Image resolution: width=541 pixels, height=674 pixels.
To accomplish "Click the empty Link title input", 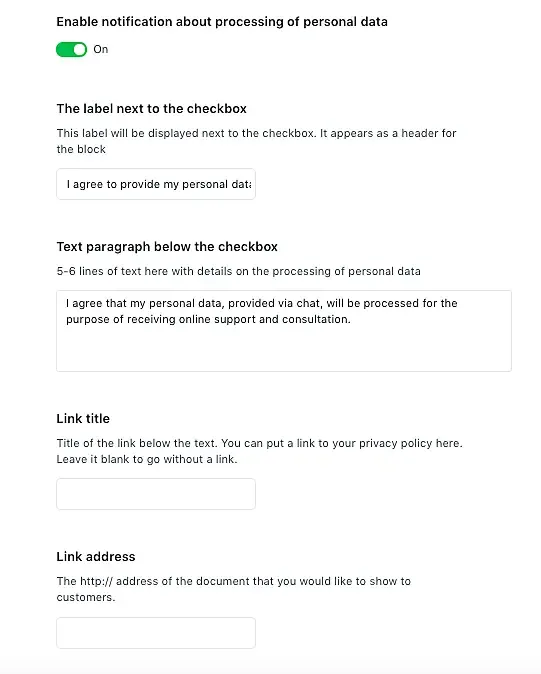I will coord(156,494).
